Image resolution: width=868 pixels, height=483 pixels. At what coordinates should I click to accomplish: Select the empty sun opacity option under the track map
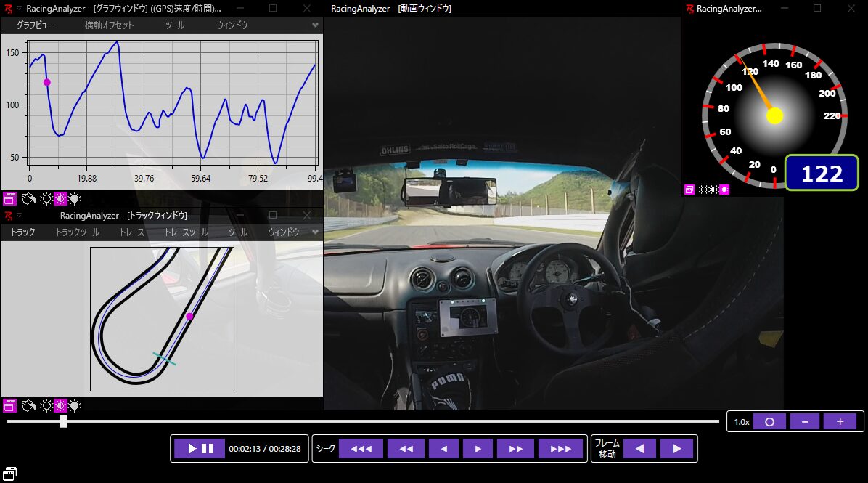pyautogui.click(x=46, y=406)
